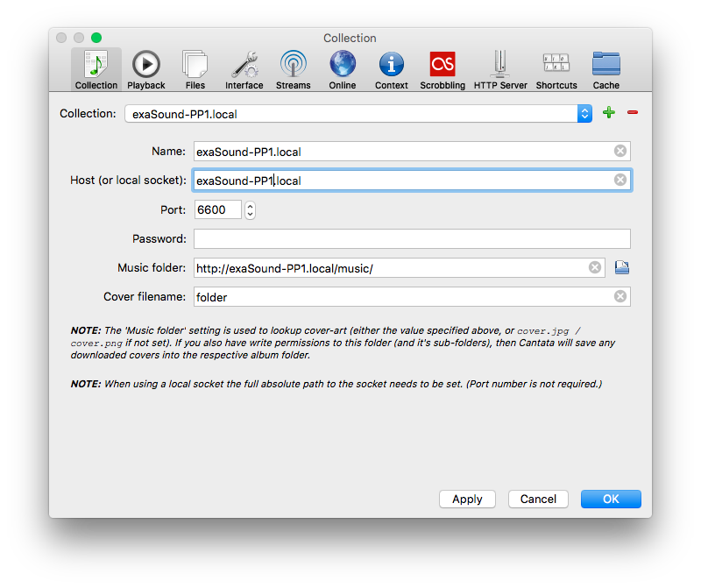Image resolution: width=701 pixels, height=588 pixels.
Task: Open the Cache settings pane
Action: (x=606, y=70)
